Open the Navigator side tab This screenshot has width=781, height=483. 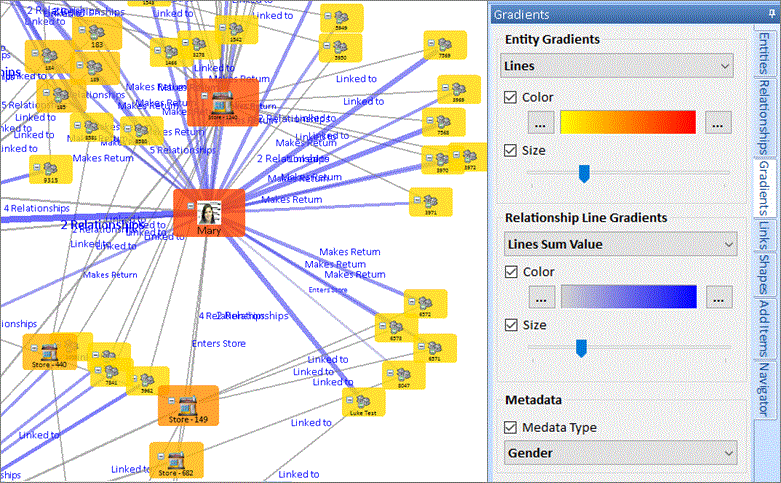(763, 388)
